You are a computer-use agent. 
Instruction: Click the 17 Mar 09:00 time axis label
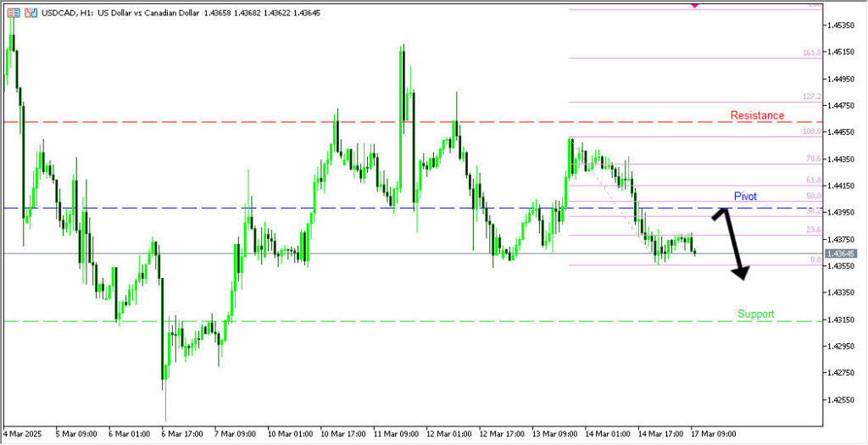714,433
